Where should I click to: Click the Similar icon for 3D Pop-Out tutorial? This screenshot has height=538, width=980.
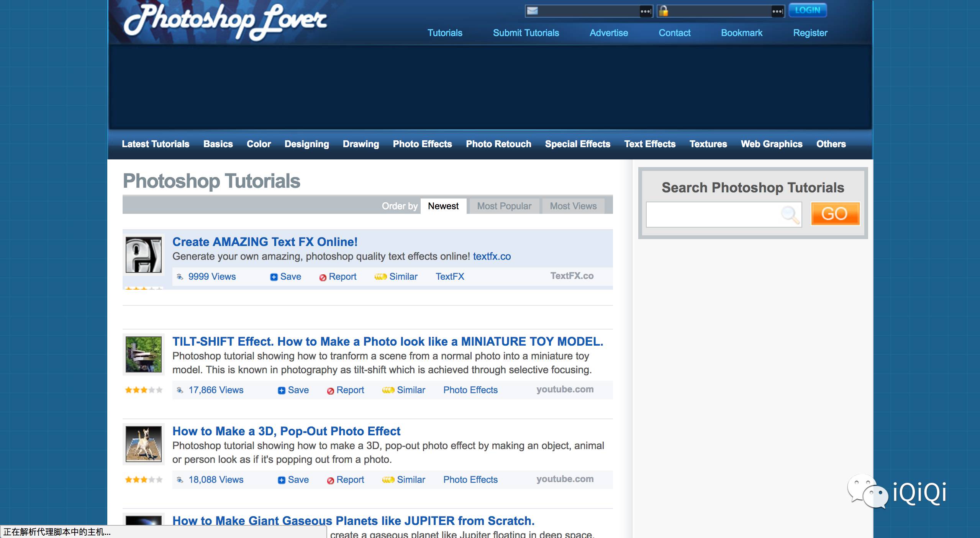388,480
